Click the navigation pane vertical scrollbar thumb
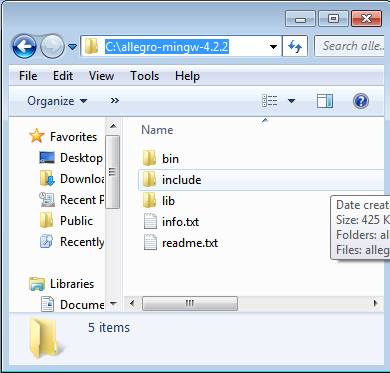 pyautogui.click(x=113, y=172)
